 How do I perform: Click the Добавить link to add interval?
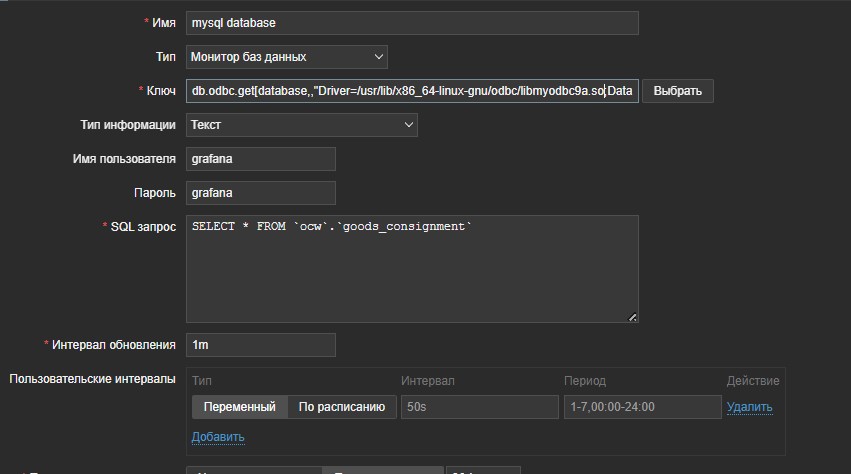217,437
